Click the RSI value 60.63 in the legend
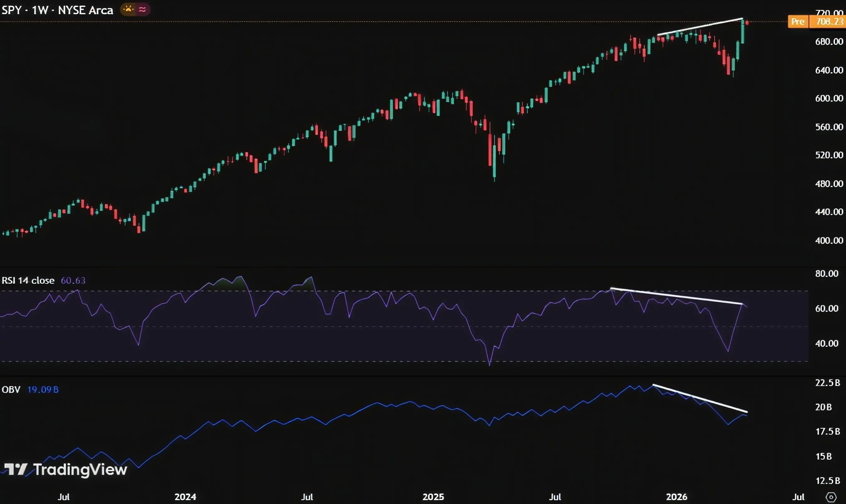The width and height of the screenshot is (846, 504). [73, 280]
